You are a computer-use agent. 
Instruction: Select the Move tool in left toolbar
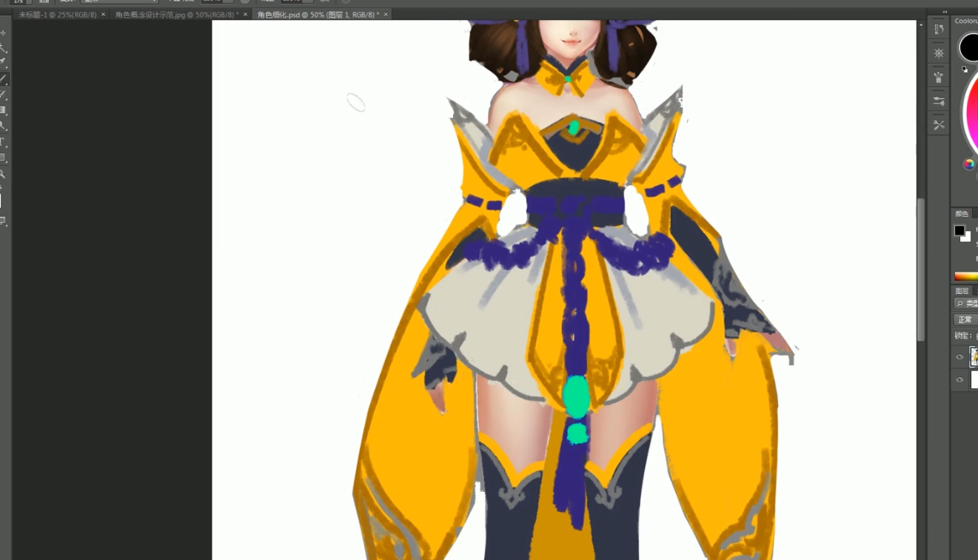[3, 33]
